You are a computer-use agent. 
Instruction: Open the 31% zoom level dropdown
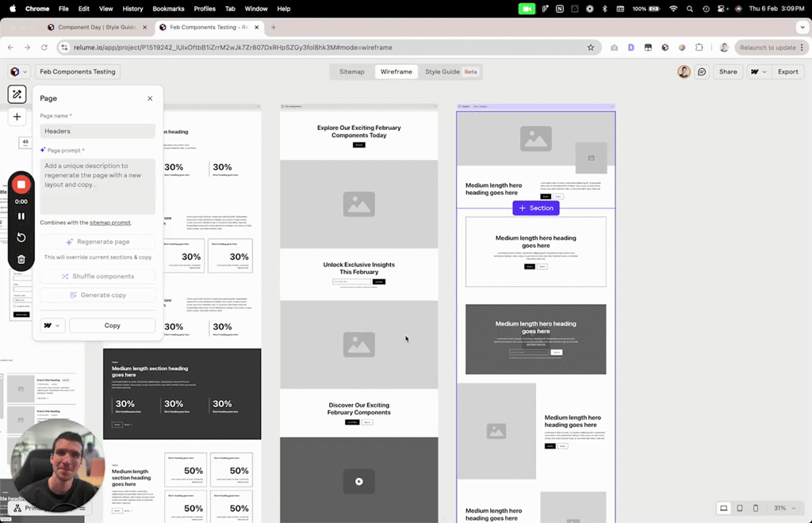[x=784, y=508]
